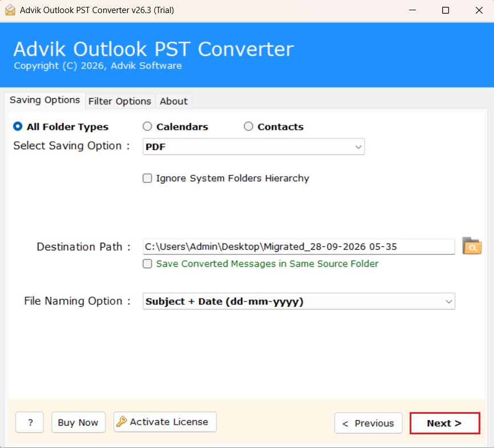Screen dimensions: 494x448
Task: Click the Advik envelope app icon in title bar
Action: pos(10,10)
